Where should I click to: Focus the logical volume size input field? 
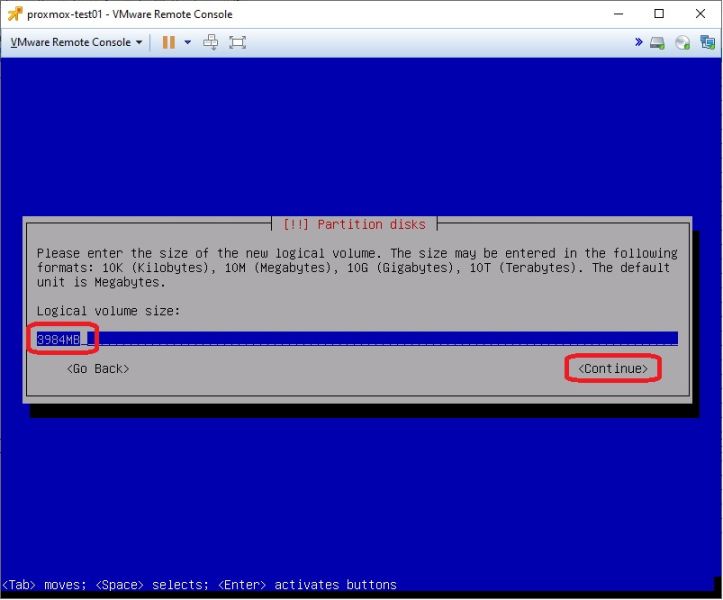point(357,339)
